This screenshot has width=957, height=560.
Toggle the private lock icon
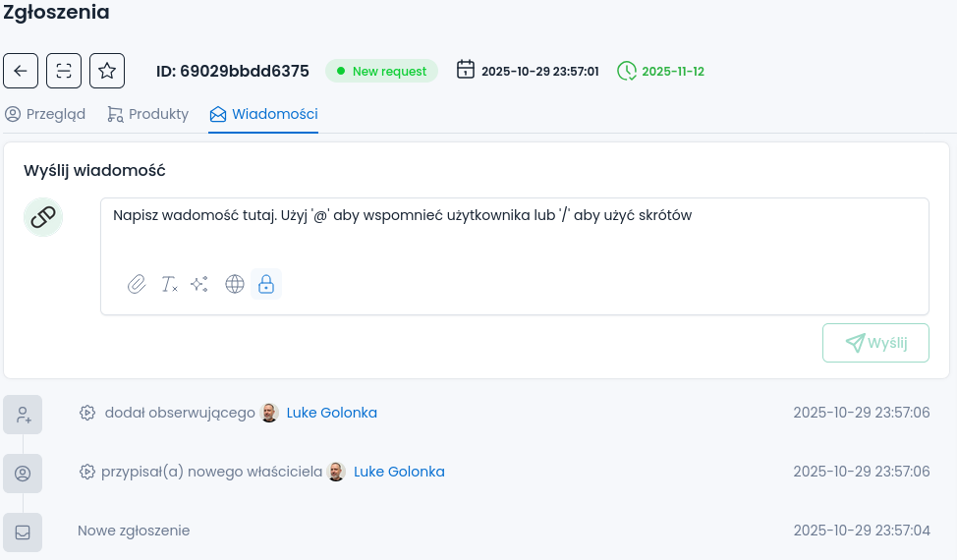[265, 284]
